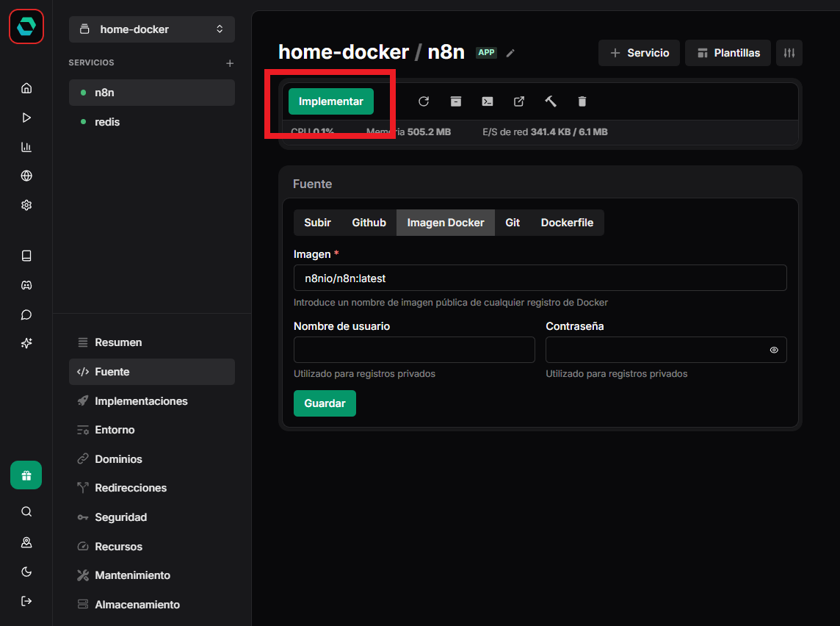Switch to the Dockerfile tab
This screenshot has height=626, width=840.
coord(568,223)
